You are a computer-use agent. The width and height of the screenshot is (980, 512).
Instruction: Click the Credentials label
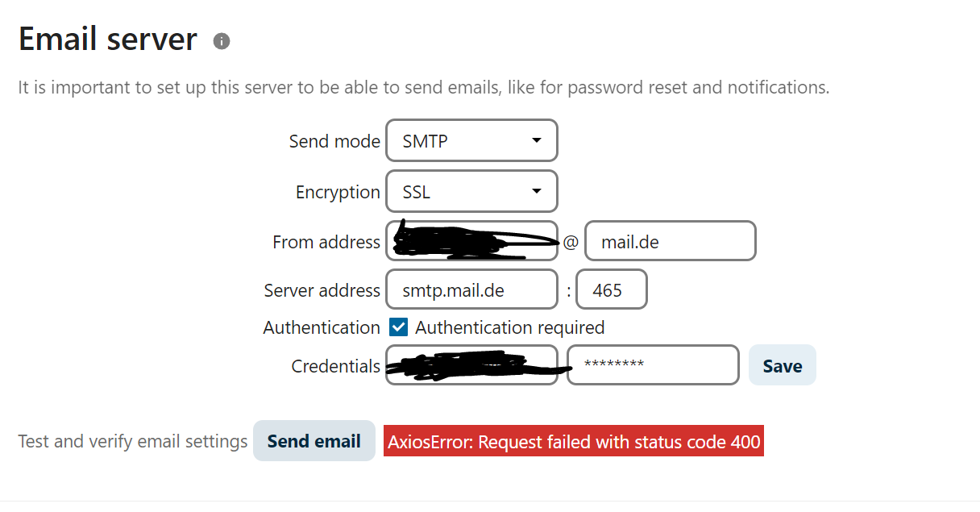tap(335, 366)
